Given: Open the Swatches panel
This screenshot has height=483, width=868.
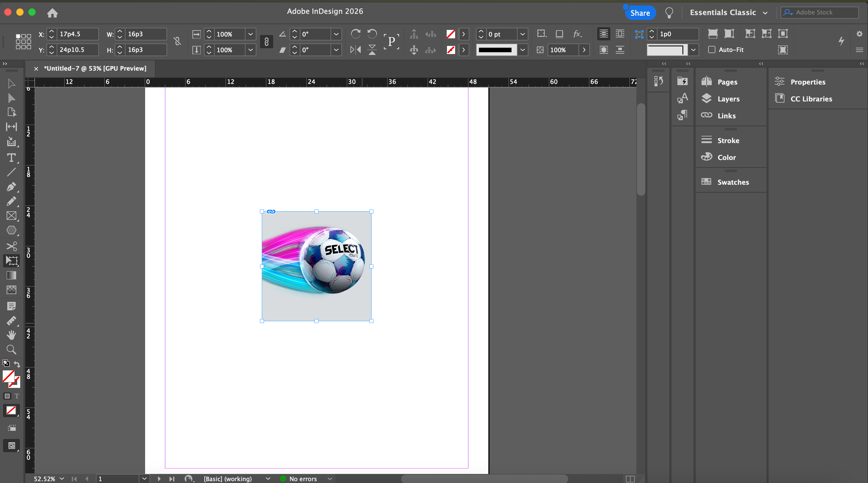Looking at the screenshot, I should click(733, 182).
